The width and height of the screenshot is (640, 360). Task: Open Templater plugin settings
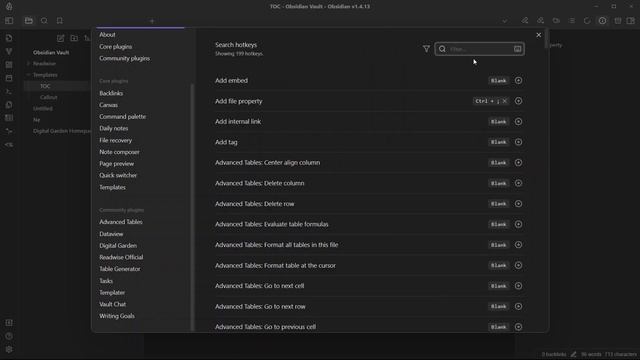tap(112, 293)
